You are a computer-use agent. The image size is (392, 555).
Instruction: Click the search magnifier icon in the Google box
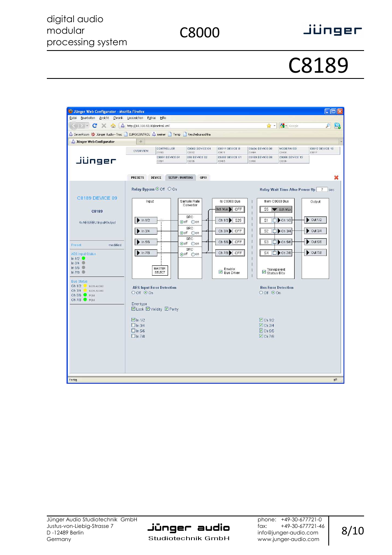(327, 126)
